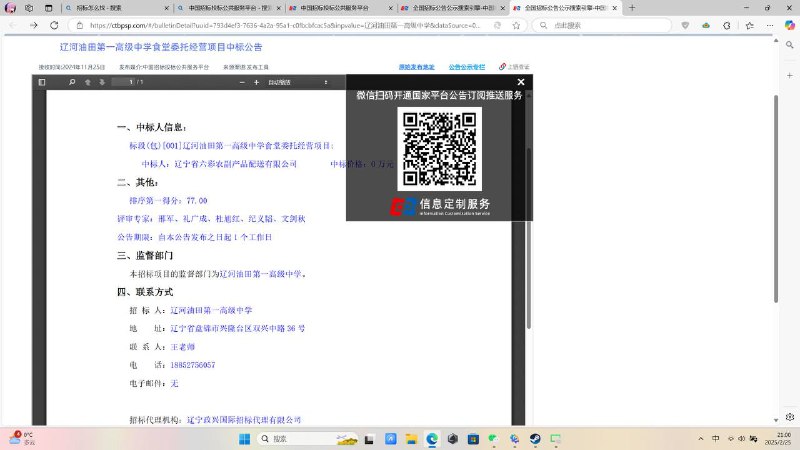Screen dimensions: 800x450
Task: Click the PDF page number field
Action: tap(124, 82)
